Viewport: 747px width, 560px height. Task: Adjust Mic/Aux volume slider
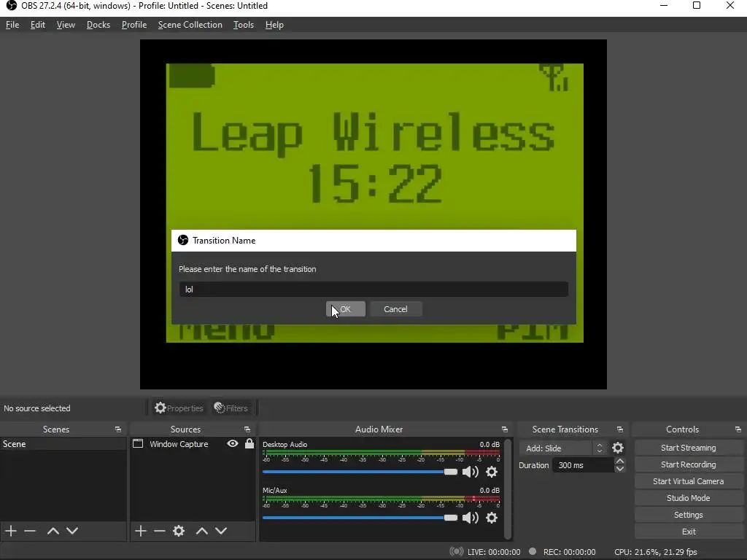pos(360,518)
